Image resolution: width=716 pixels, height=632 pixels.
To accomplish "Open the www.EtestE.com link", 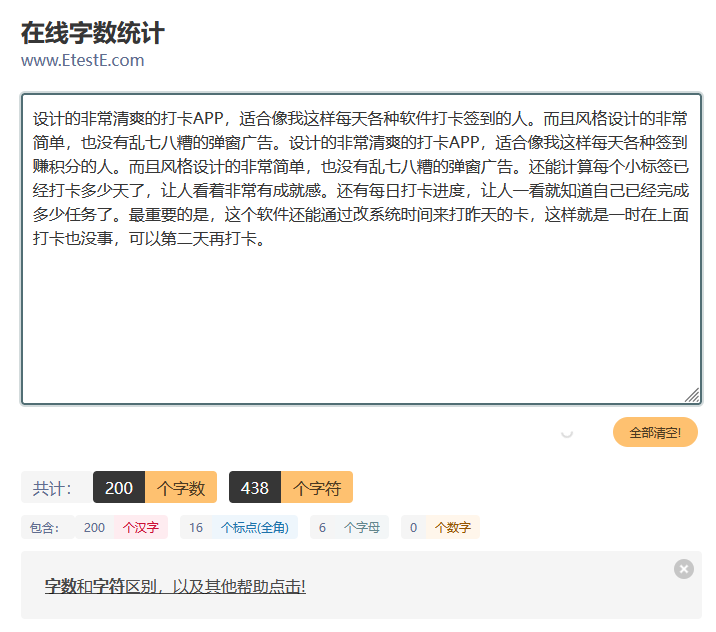I will click(83, 60).
